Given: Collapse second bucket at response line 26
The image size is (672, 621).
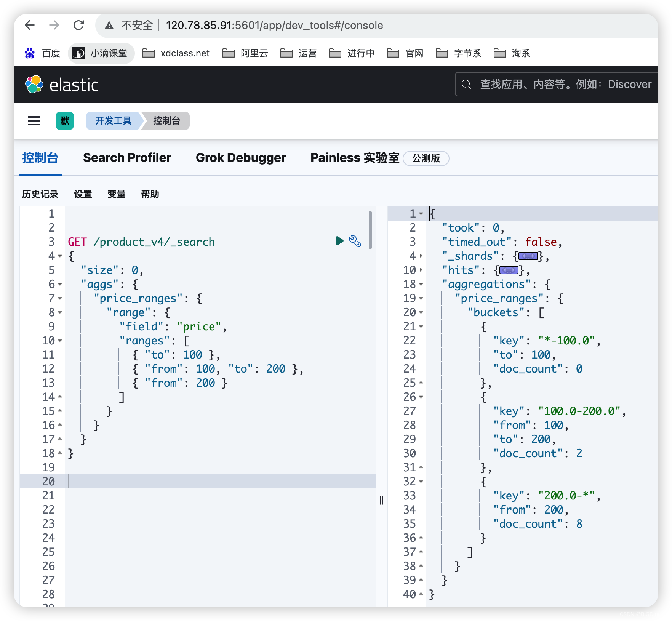Looking at the screenshot, I should point(421,397).
